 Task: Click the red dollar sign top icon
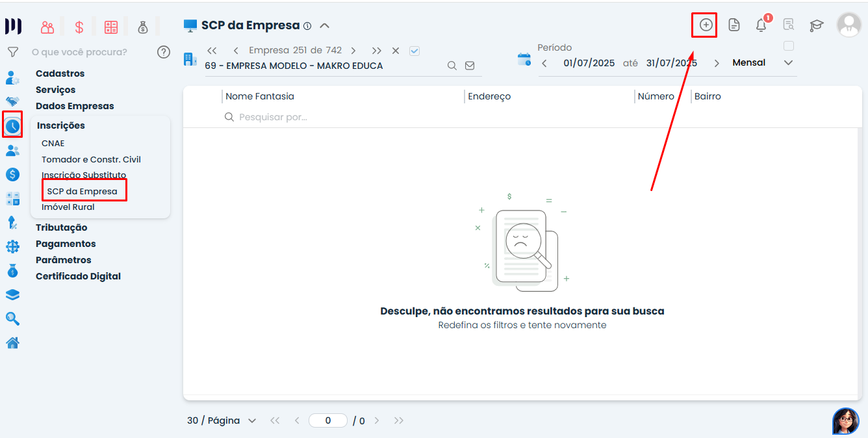click(x=79, y=27)
